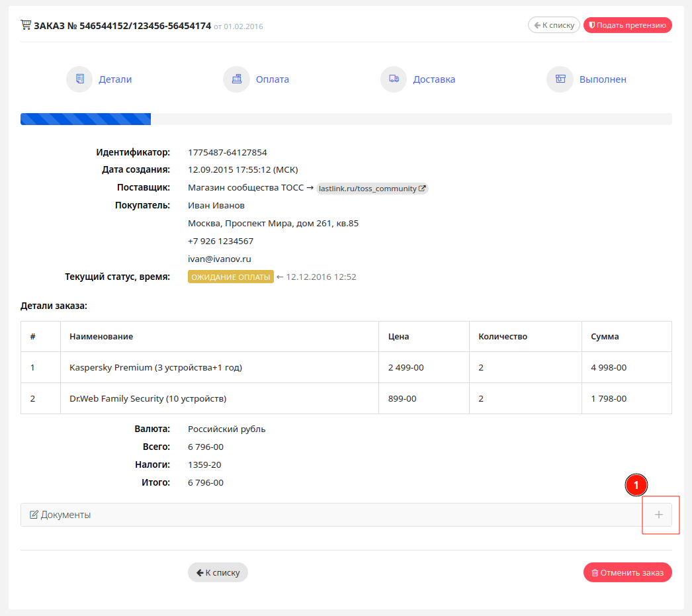The image size is (692, 616).
Task: Select the order title ЗАКАЗ № 546544152/123456-56454174
Action: click(x=122, y=26)
